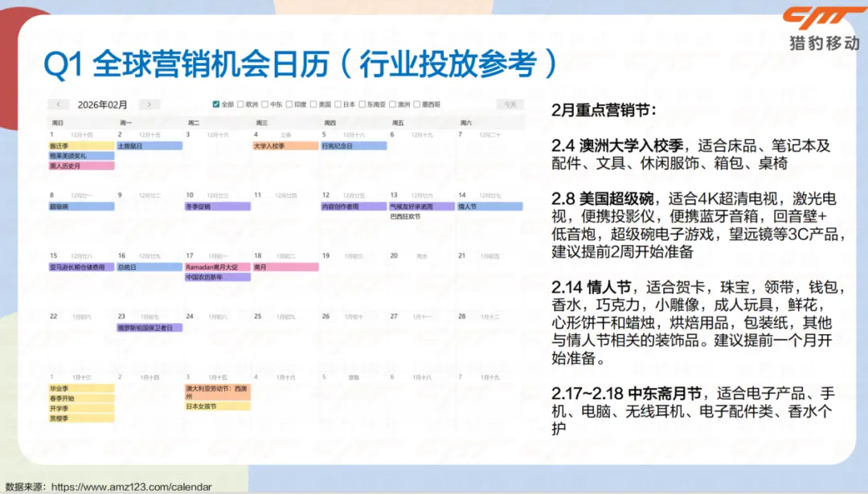Open the 土拨鼠日 event on Feb 2
Viewport: 868px width, 494px height.
(x=149, y=146)
